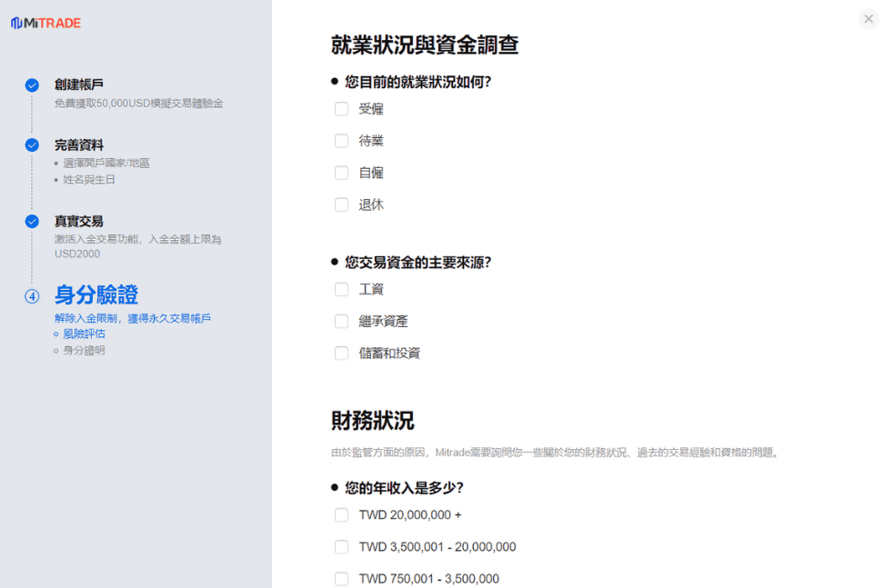Select the 待業 checkbox
Screen dimensions: 884x588
(x=342, y=141)
